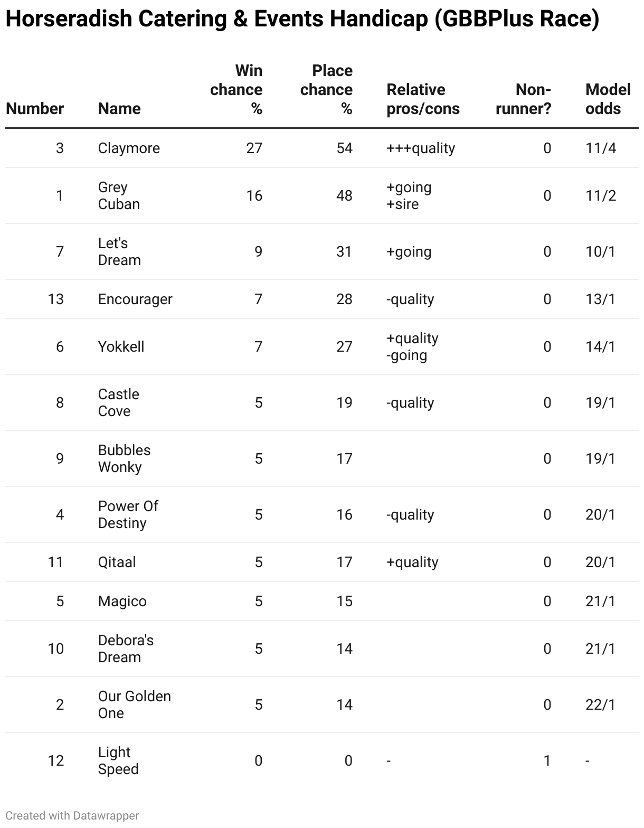Click the Model odds column header

(608, 99)
